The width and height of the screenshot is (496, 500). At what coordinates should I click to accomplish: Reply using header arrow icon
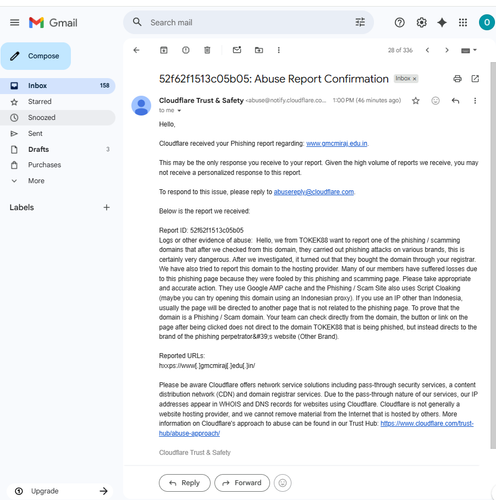point(455,100)
